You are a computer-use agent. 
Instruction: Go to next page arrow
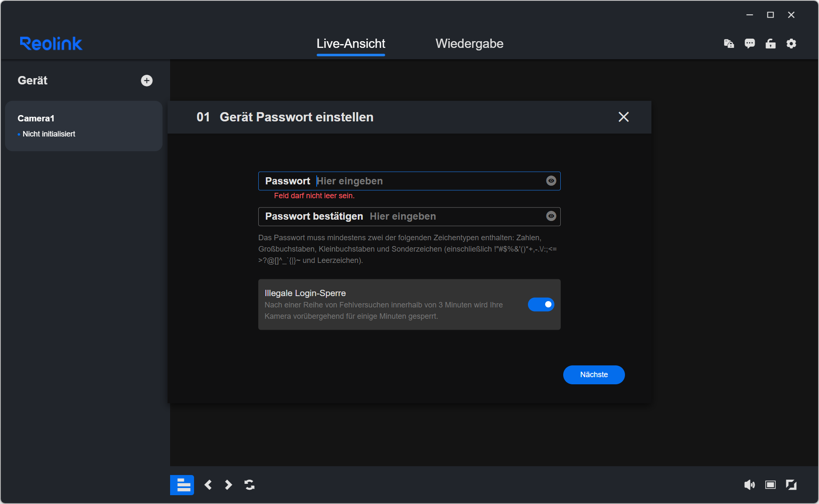(x=228, y=485)
